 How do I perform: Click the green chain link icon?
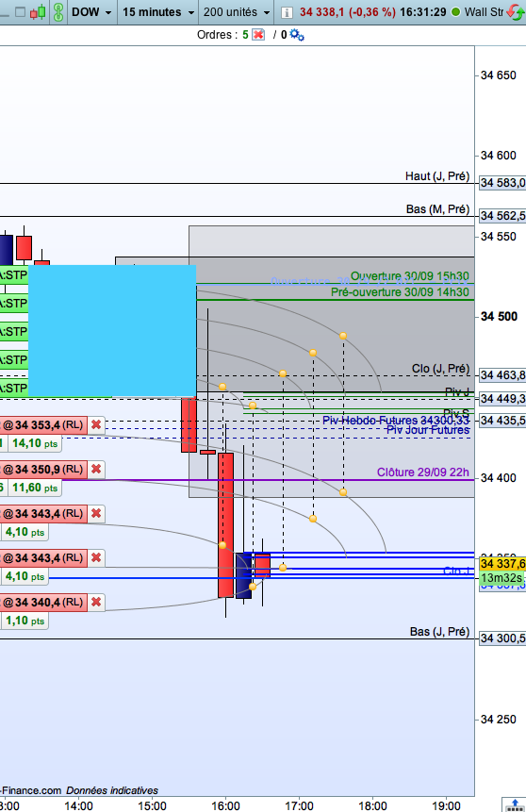click(x=58, y=12)
